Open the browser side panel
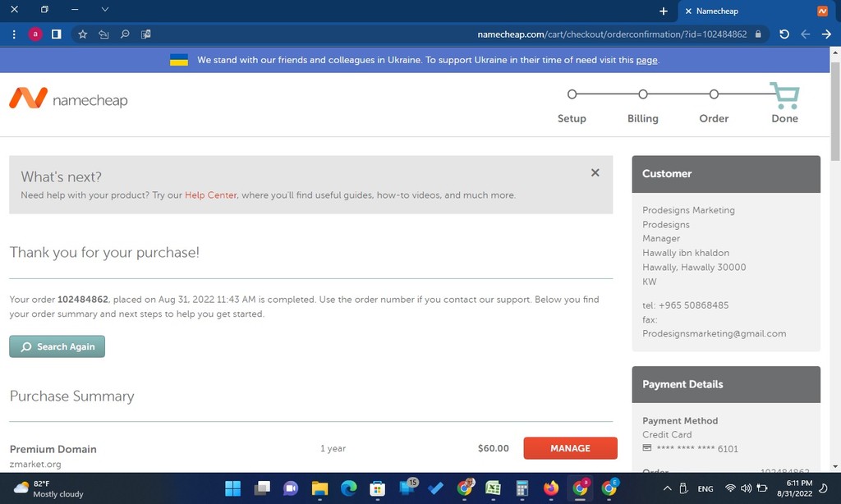The height and width of the screenshot is (504, 841). pos(57,34)
